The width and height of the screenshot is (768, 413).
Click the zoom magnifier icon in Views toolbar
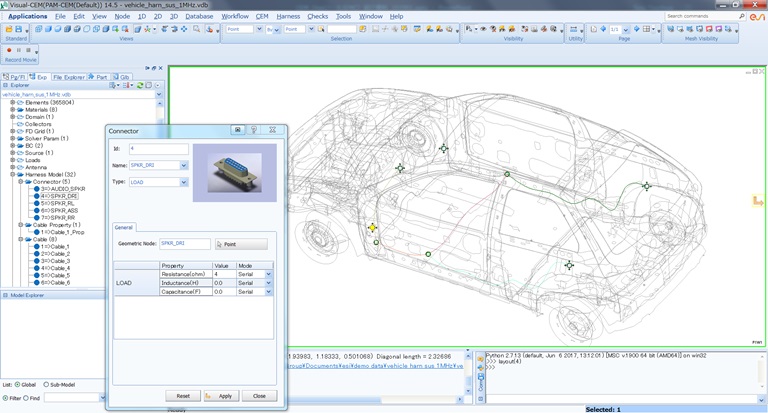click(196, 29)
